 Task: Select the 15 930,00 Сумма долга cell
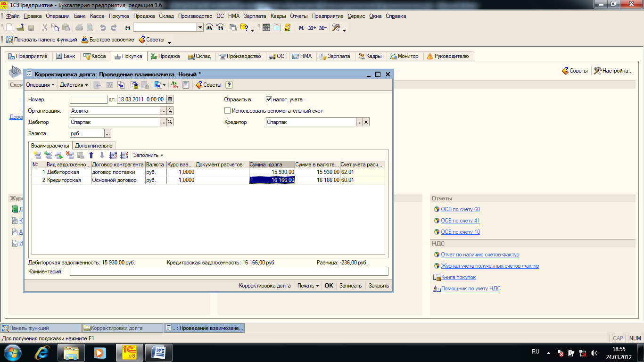tap(272, 173)
